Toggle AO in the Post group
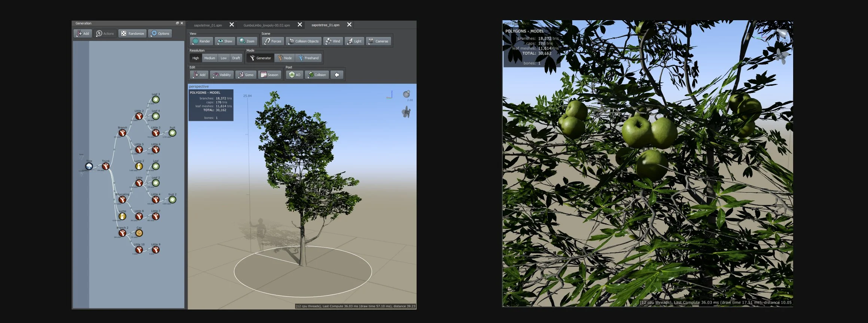868x323 pixels. (295, 75)
